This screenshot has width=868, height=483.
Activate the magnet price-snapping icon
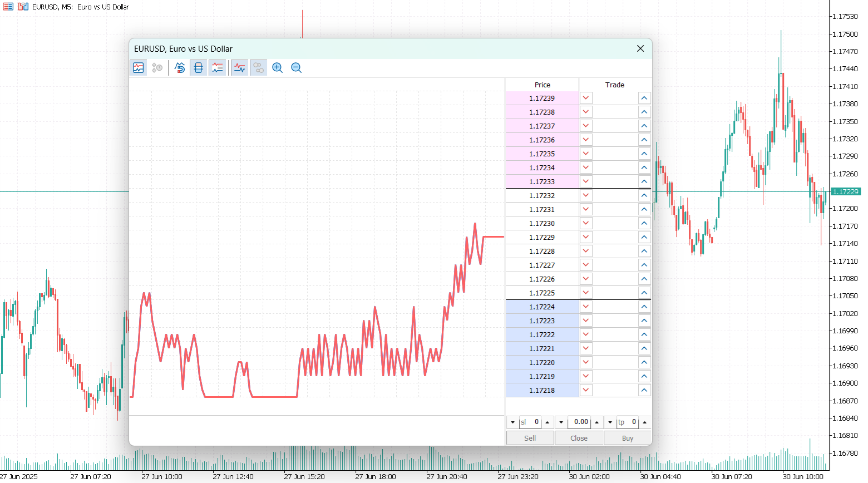179,67
